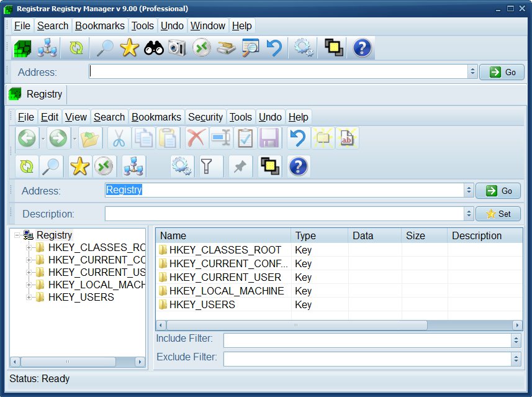
Task: Expand the HKEY_USERS node in the tree
Action: click(x=29, y=297)
